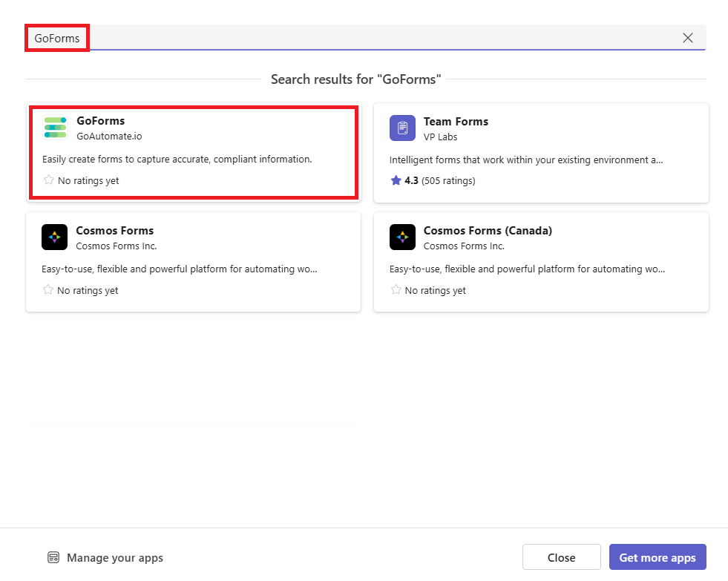Select the Team Forms result title

[x=456, y=122]
